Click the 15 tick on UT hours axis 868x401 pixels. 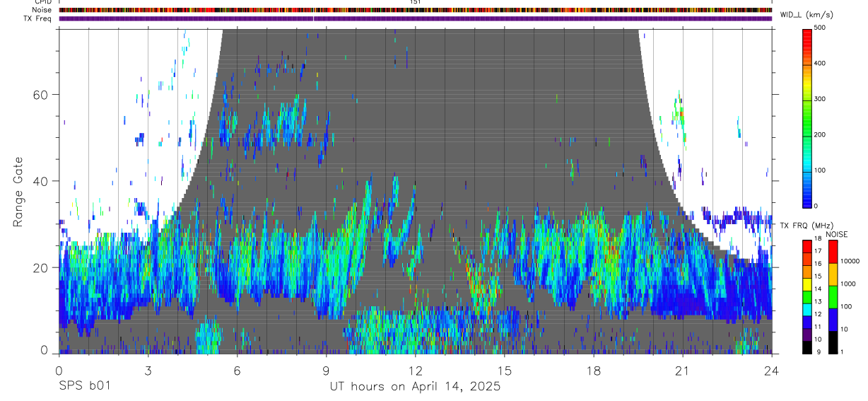(505, 370)
